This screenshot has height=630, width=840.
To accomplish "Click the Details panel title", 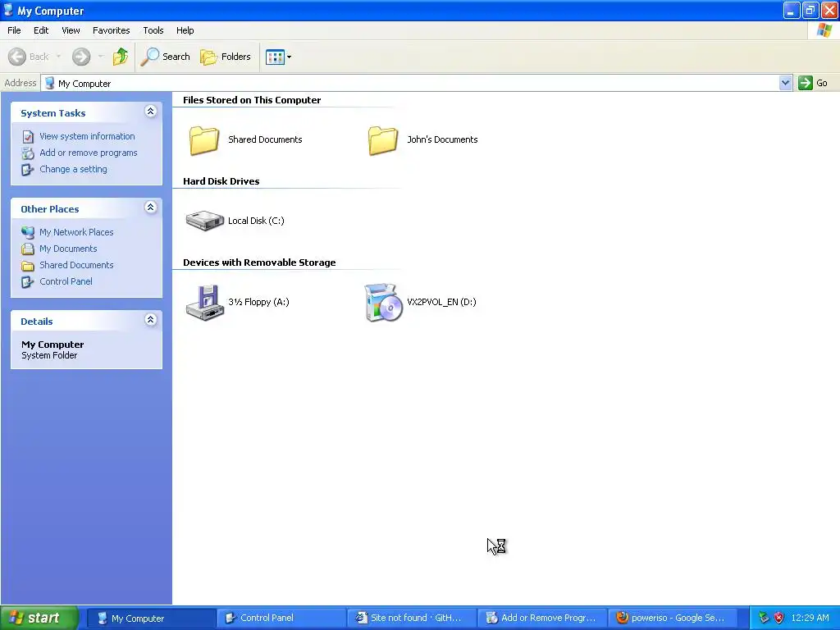I will tap(36, 322).
